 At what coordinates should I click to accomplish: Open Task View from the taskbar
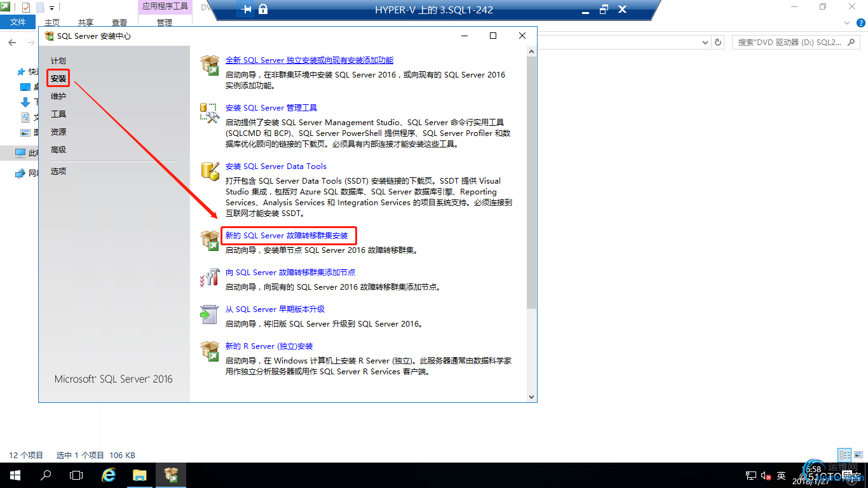(x=76, y=475)
